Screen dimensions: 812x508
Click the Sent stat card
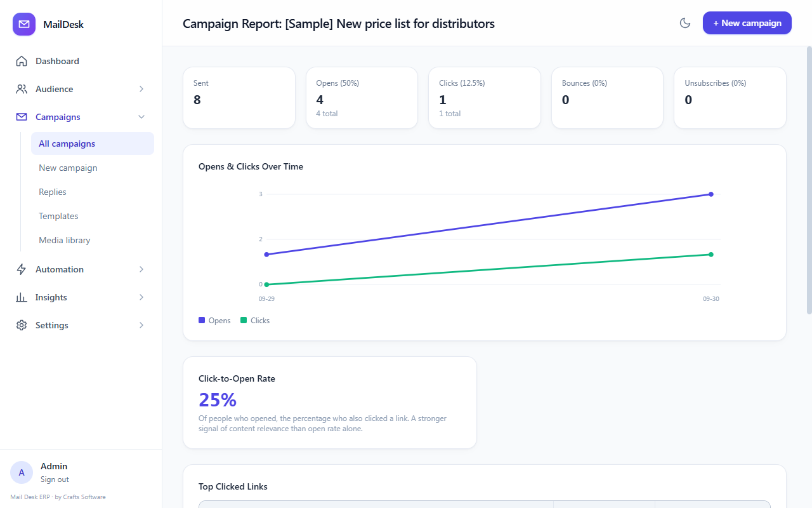239,98
